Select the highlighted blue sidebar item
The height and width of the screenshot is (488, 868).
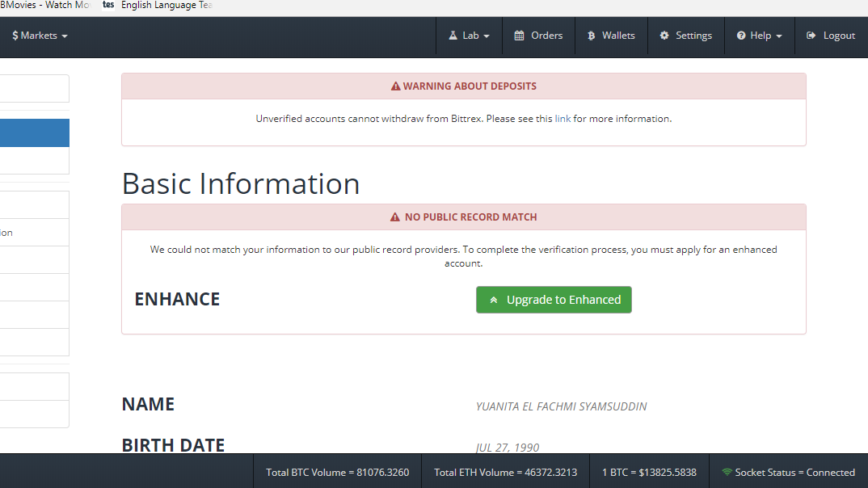tap(34, 133)
